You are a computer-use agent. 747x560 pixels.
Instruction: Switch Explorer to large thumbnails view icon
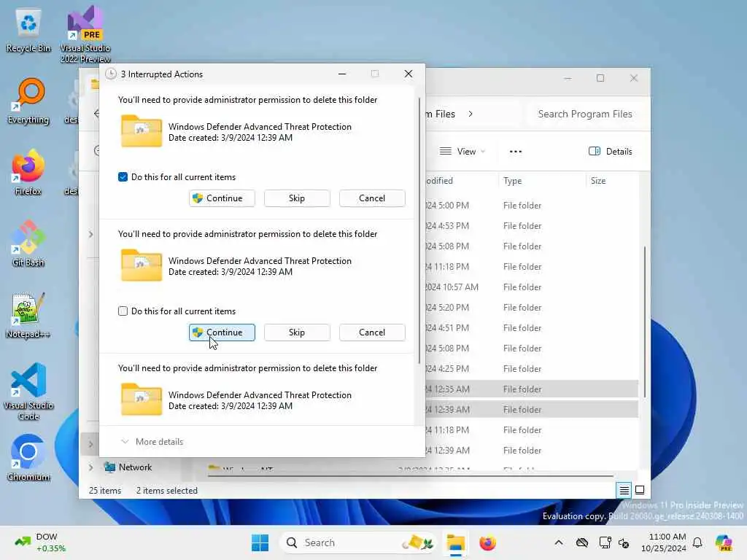pyautogui.click(x=640, y=490)
